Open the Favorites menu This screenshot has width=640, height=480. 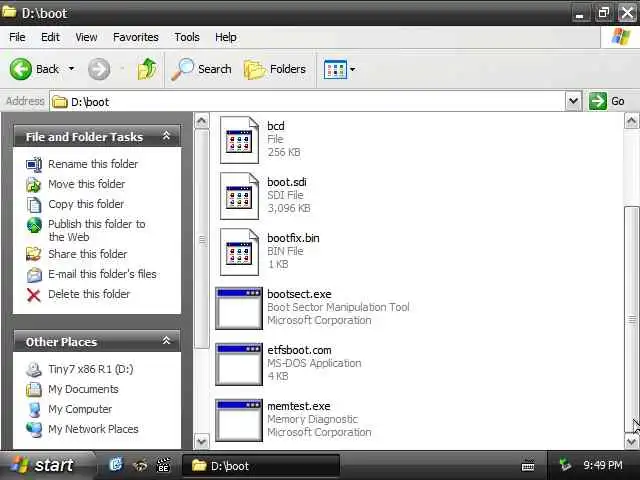(136, 37)
